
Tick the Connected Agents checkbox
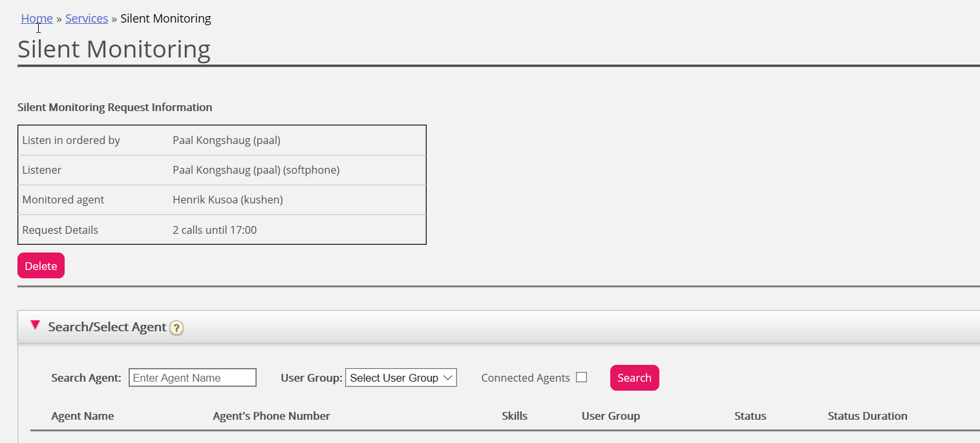581,377
